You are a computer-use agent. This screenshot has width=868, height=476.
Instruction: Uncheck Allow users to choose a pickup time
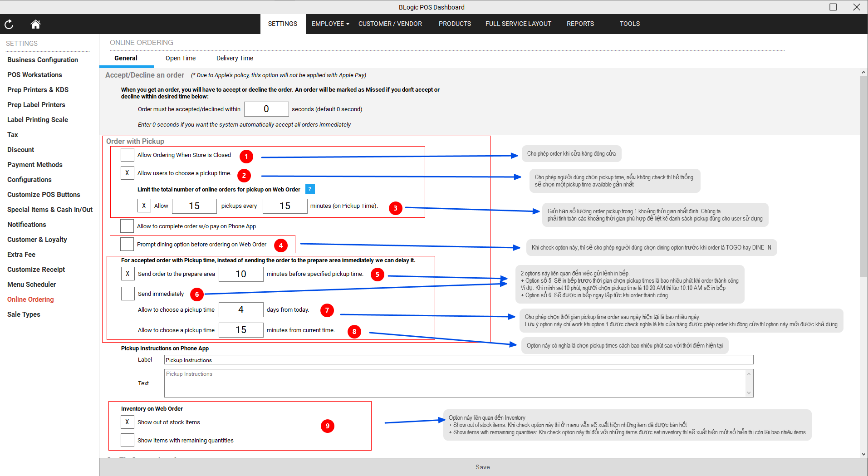(127, 173)
